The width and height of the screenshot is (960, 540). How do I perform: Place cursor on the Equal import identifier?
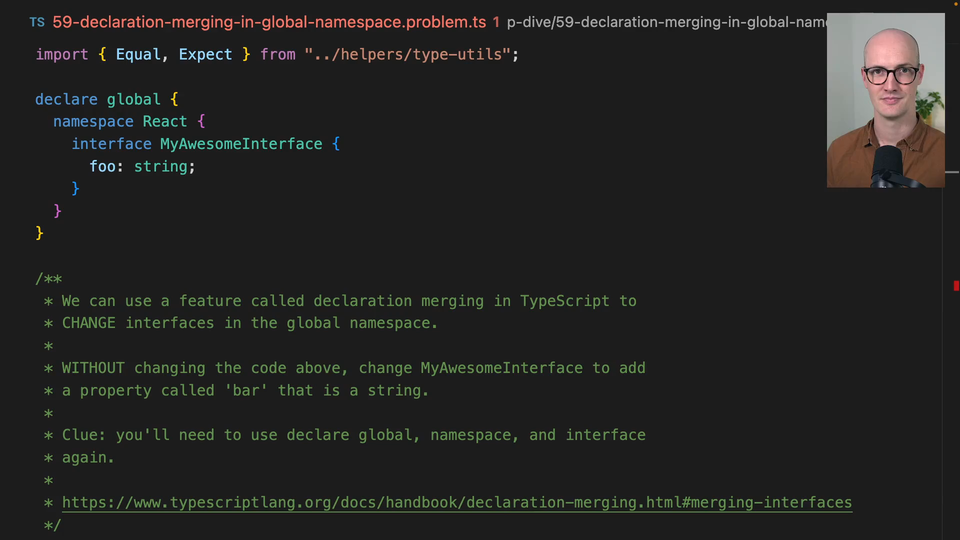138,54
